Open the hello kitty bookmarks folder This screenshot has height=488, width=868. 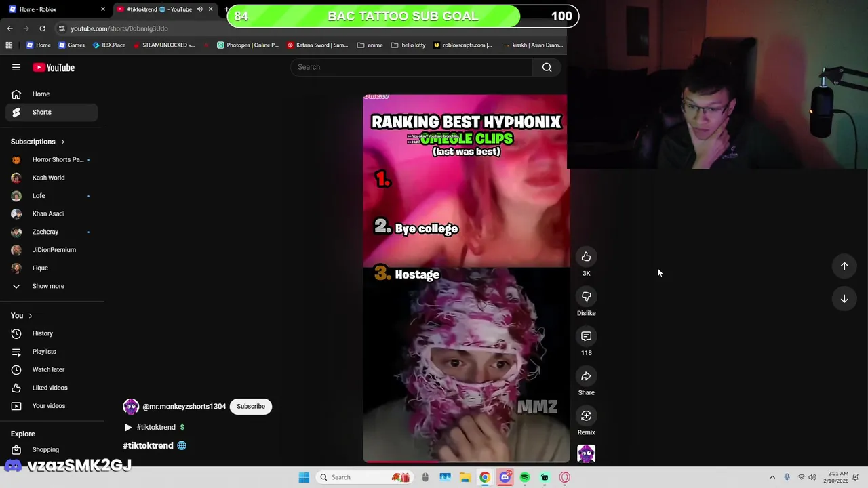(408, 45)
